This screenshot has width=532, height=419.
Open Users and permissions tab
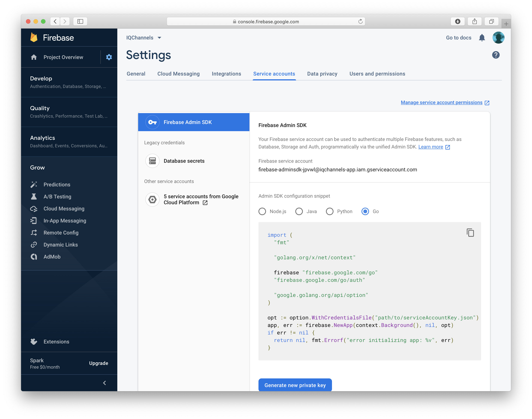[x=377, y=74]
